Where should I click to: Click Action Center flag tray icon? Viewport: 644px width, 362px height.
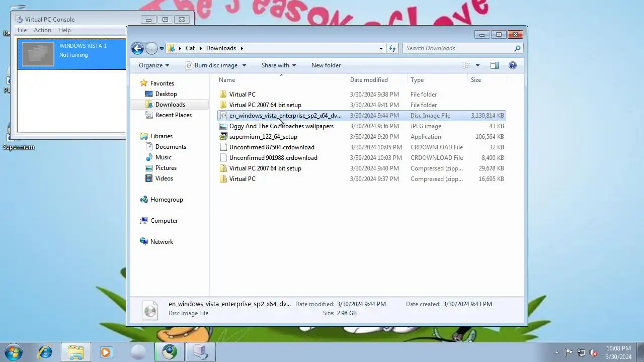click(569, 352)
